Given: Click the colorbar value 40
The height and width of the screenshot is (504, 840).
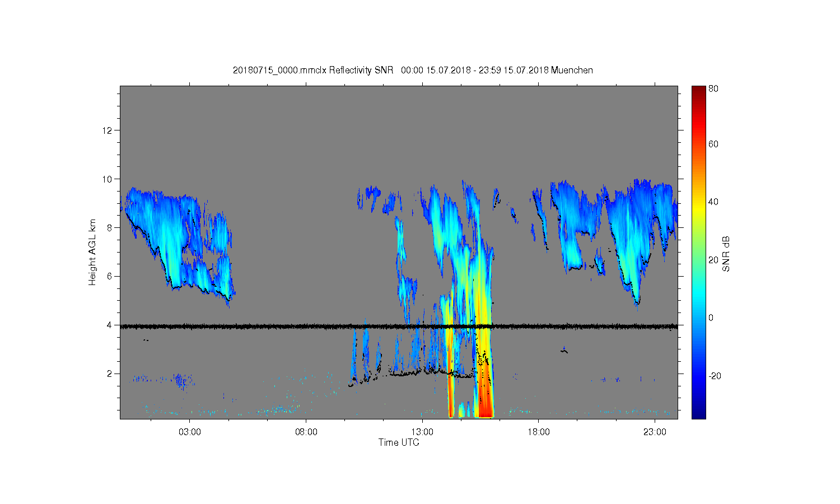Looking at the screenshot, I should coord(713,202).
